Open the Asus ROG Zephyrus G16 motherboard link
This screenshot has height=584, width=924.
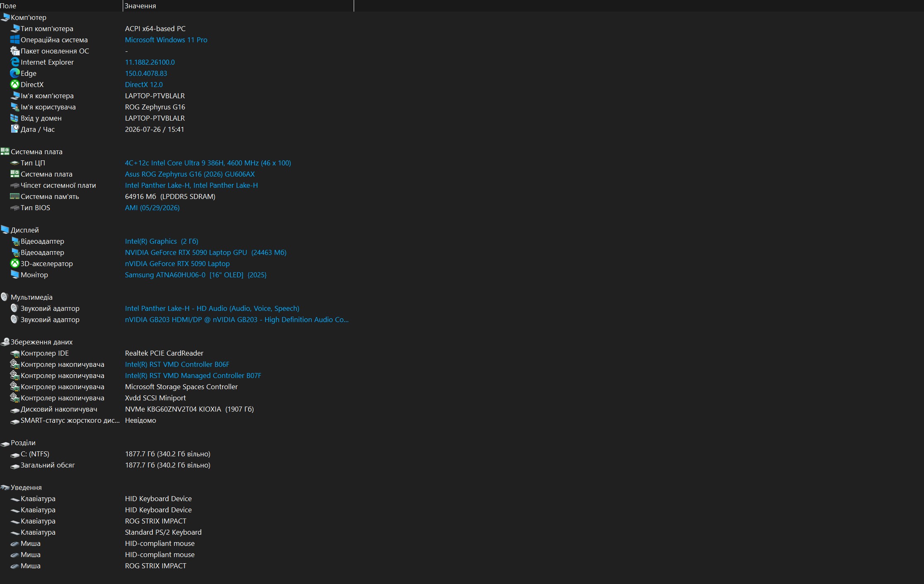(x=190, y=174)
